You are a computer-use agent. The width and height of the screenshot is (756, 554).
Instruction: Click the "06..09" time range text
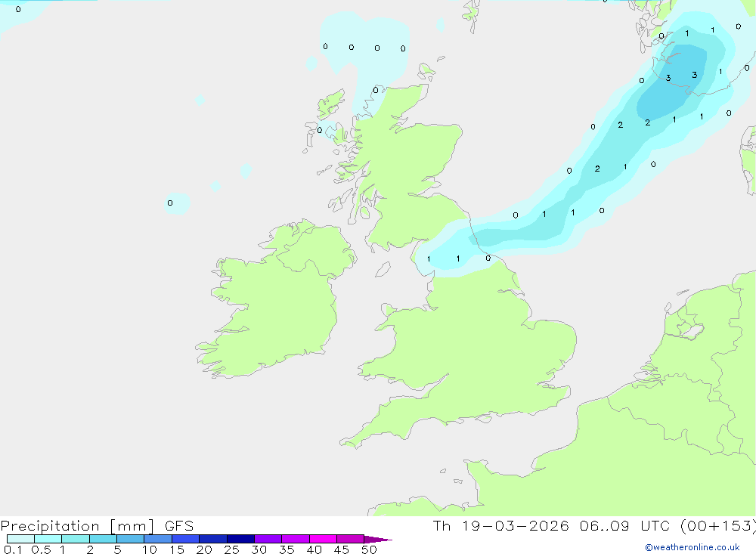(x=605, y=526)
